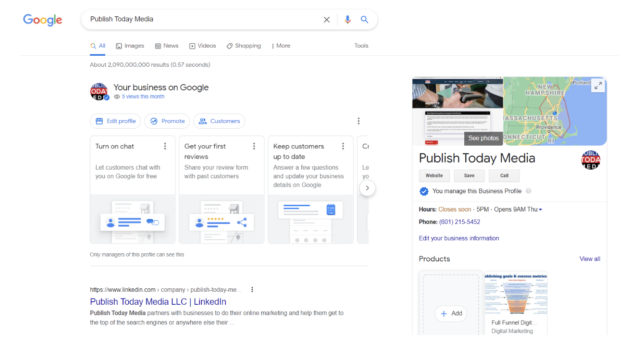Click the Promote button
Image resolution: width=644 pixels, height=347 pixels.
167,121
